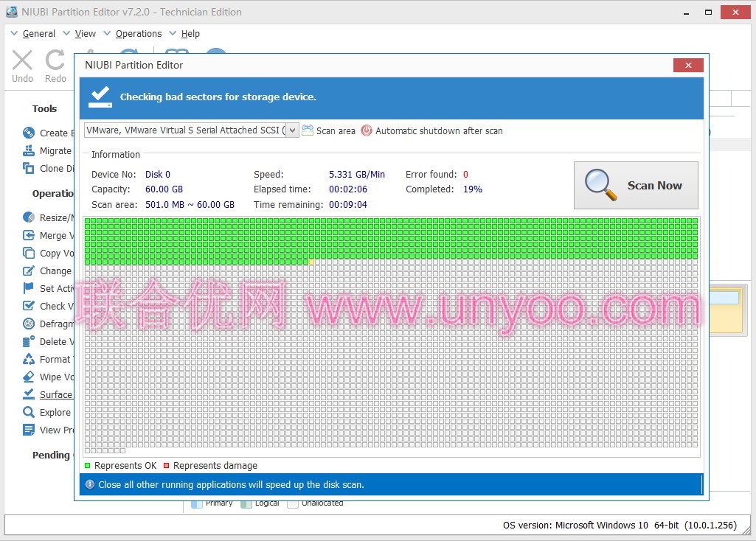Screen dimensions: 756x541
Task: Click the checkmark banner header icon
Action: (x=100, y=97)
